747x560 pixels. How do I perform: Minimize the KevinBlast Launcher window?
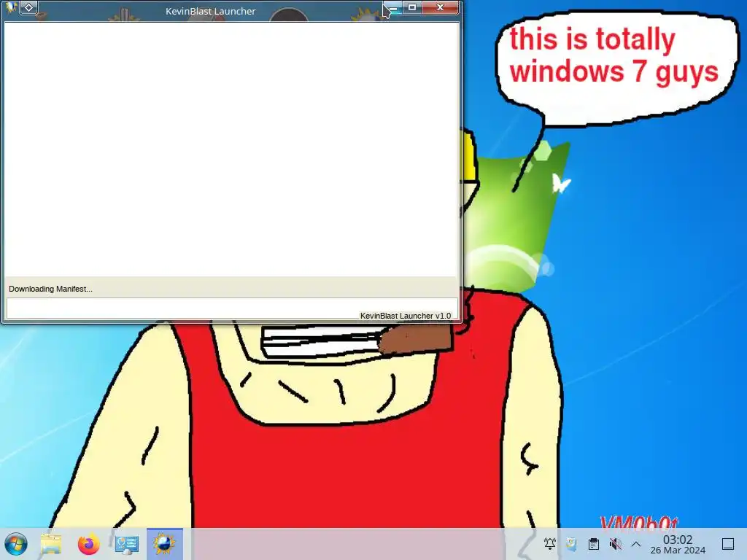pos(393,7)
